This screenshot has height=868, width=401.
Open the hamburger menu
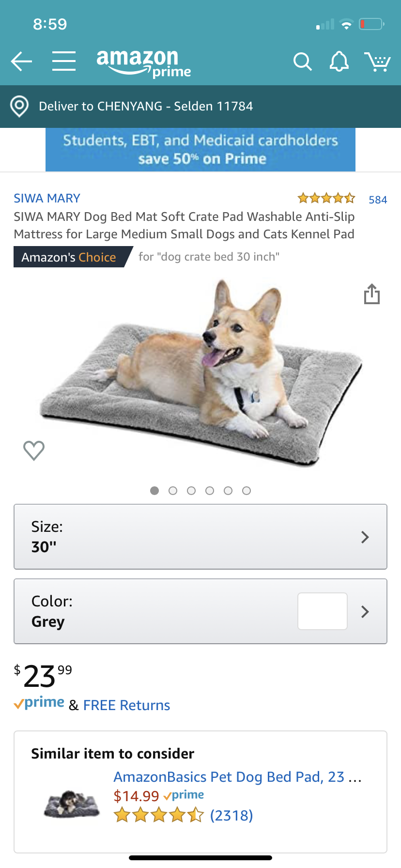point(64,62)
